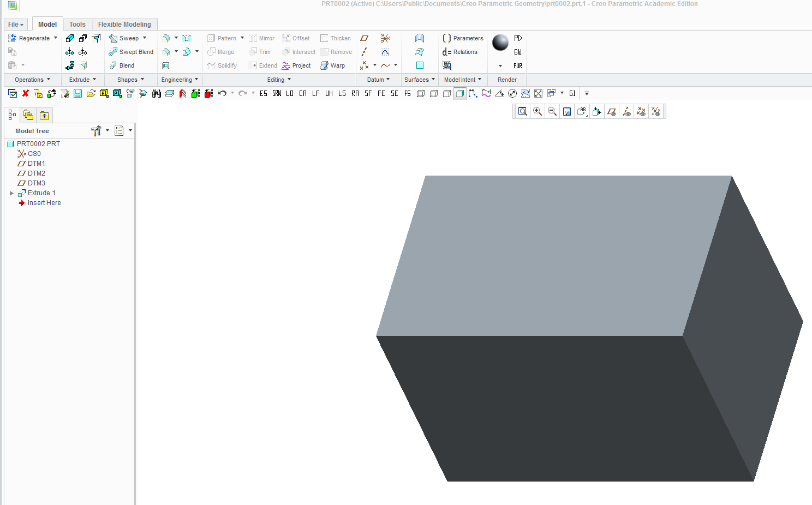Switch to the Flexible Modeling tab

124,24
